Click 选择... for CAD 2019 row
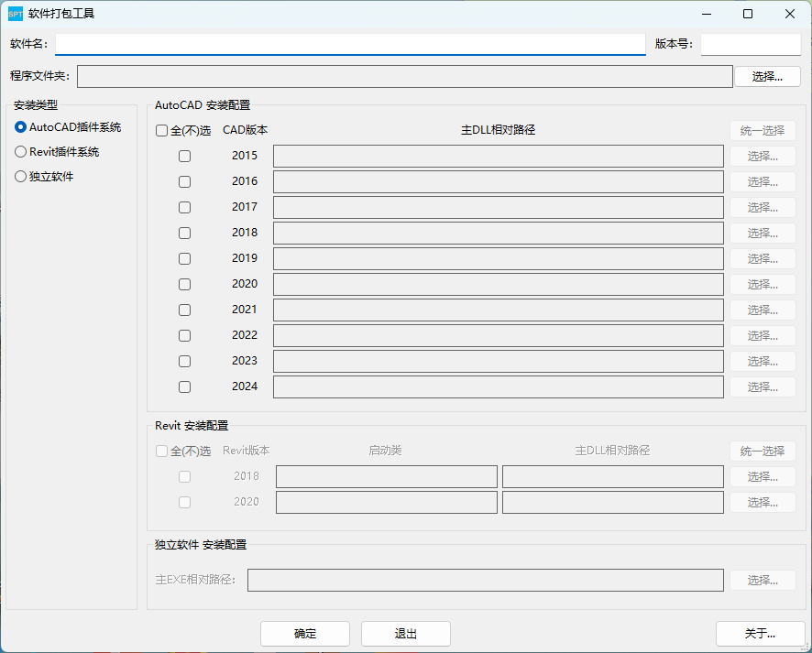The image size is (812, 653). 763,258
